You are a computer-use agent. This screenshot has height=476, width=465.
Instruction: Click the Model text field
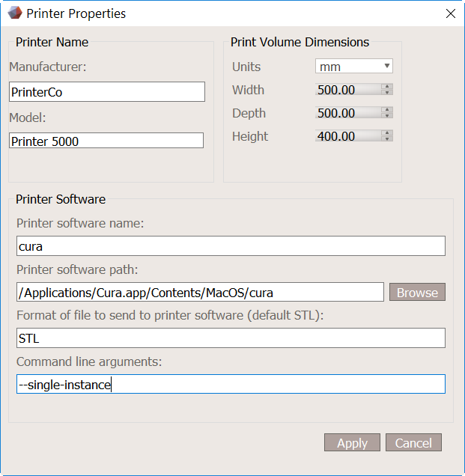pyautogui.click(x=106, y=141)
